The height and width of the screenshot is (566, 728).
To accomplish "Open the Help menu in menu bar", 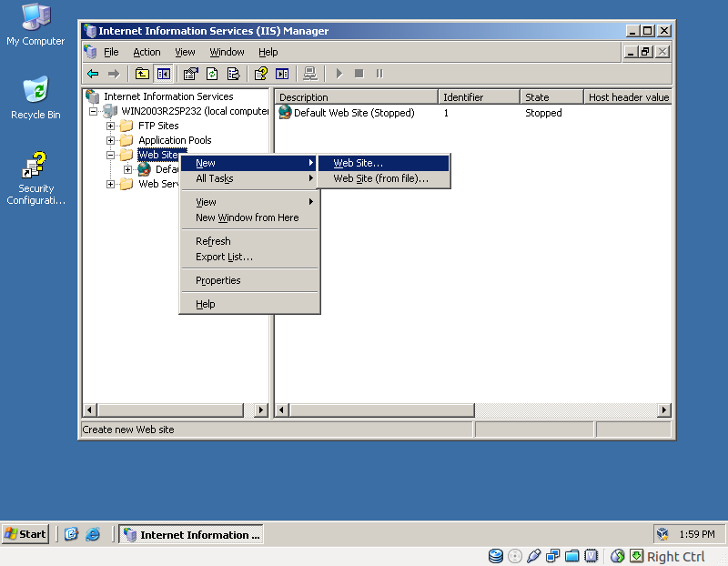I will [x=268, y=52].
